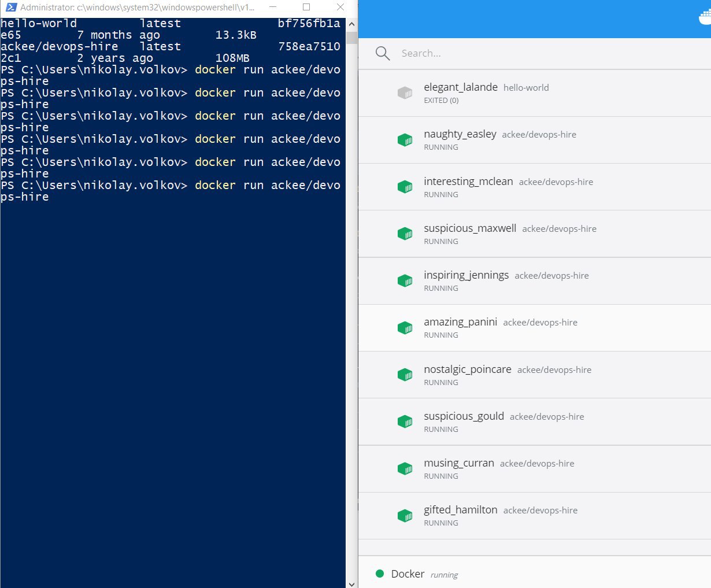Image resolution: width=711 pixels, height=588 pixels.
Task: Select the elegant_lalande container name
Action: 461,87
